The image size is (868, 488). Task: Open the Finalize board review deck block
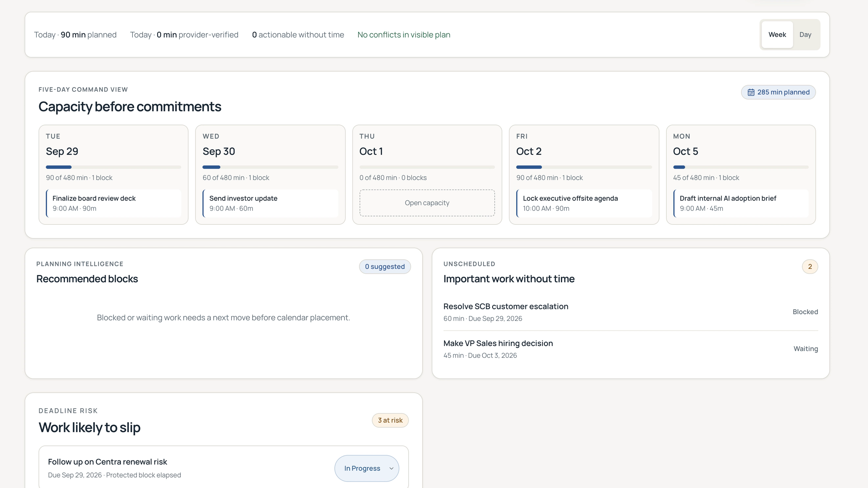point(113,203)
